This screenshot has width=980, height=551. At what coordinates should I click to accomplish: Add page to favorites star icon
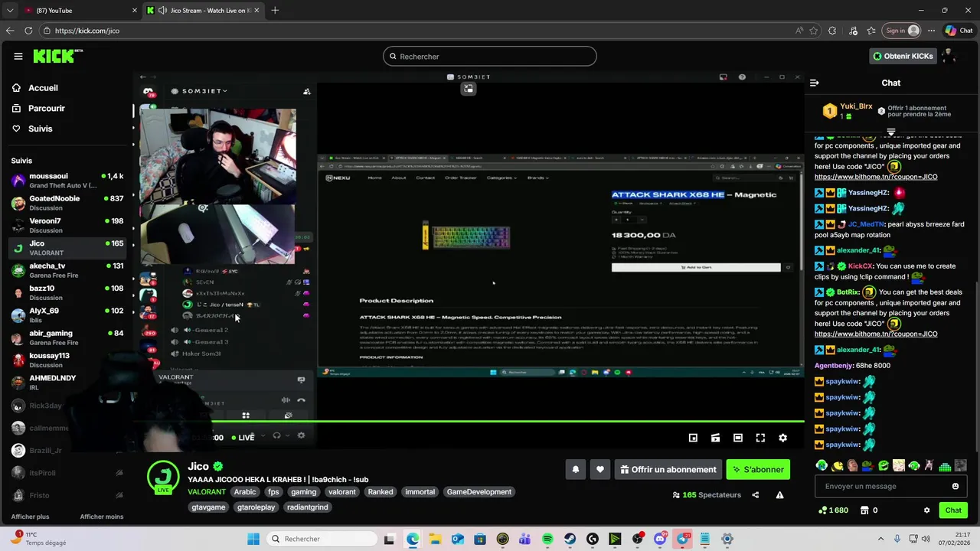[813, 31]
